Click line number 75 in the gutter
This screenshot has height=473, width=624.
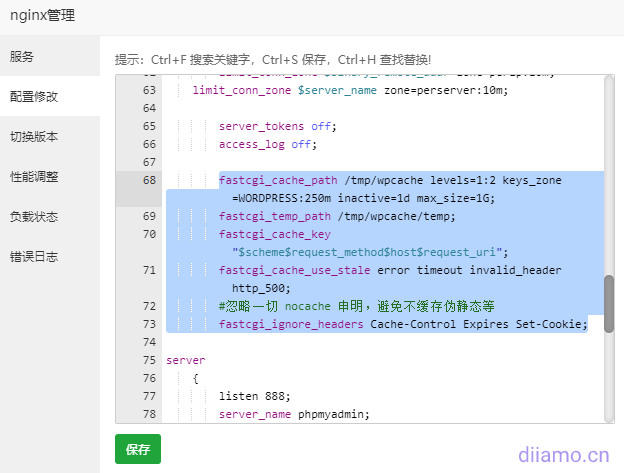(149, 360)
